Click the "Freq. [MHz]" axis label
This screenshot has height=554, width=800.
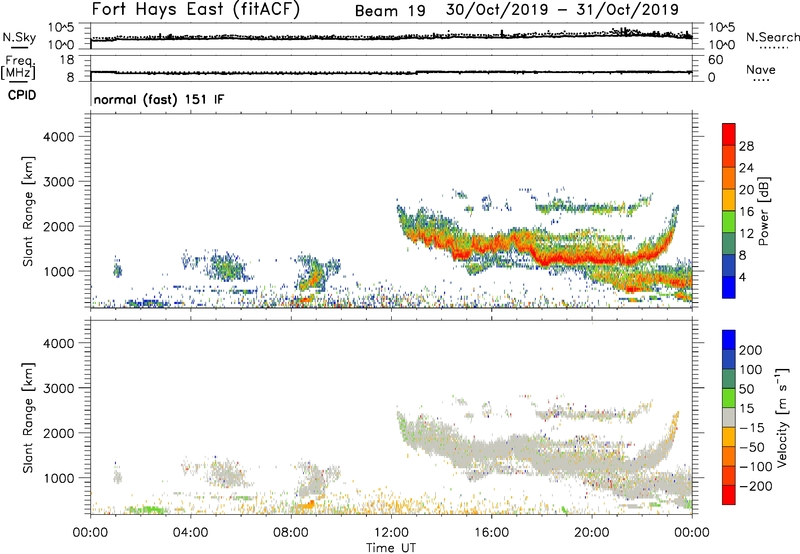coord(18,67)
